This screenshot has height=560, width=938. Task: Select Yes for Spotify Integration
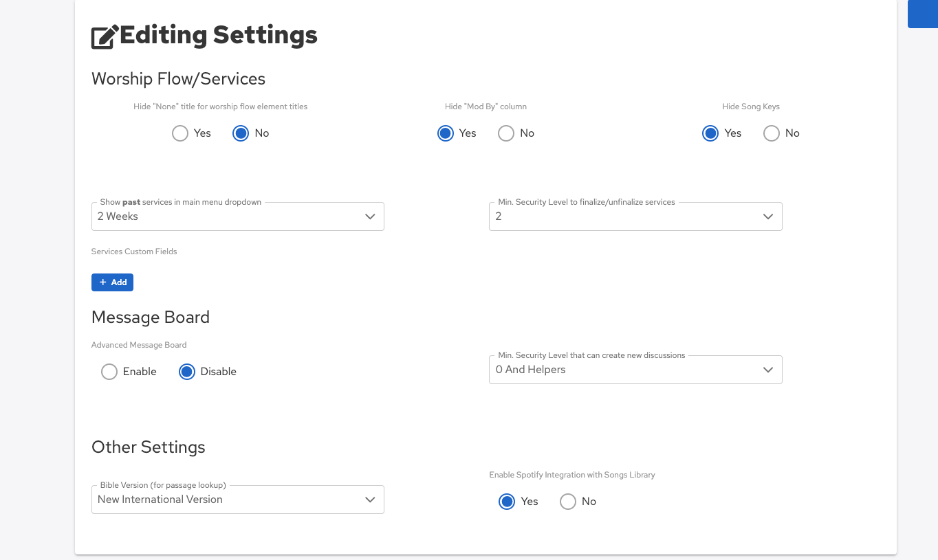[x=507, y=502]
